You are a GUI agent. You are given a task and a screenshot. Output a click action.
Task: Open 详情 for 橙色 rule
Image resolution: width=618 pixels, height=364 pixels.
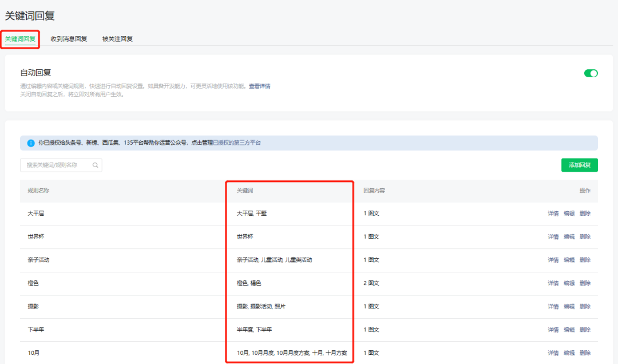(x=553, y=283)
